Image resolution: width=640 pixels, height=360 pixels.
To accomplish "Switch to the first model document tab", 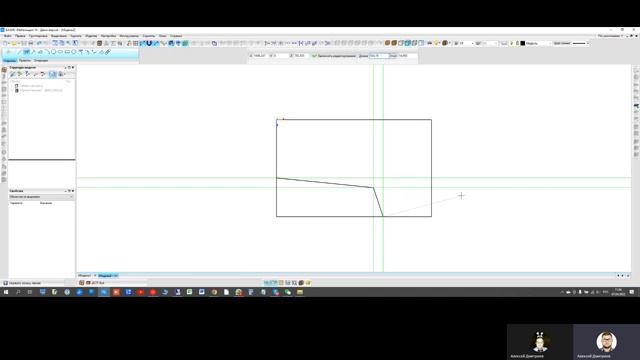I will 85,276.
